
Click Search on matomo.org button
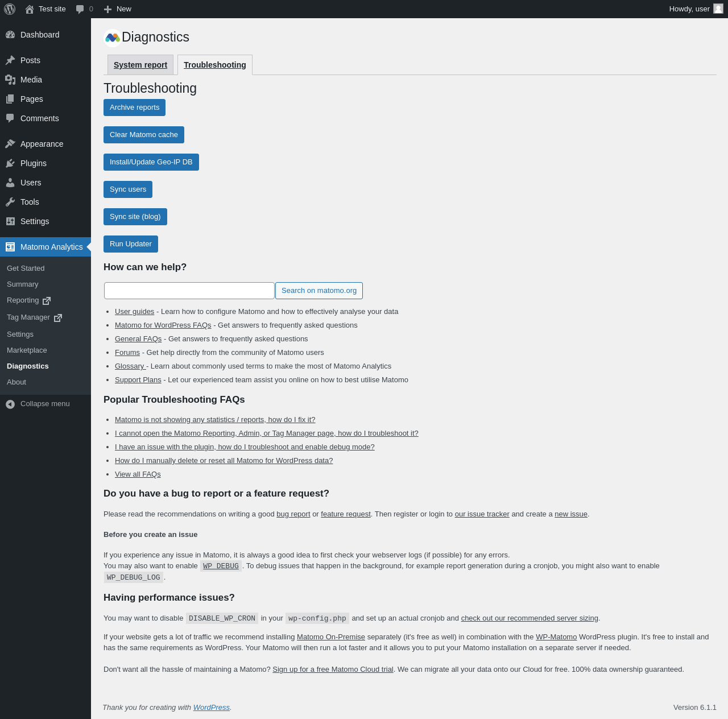pos(319,291)
